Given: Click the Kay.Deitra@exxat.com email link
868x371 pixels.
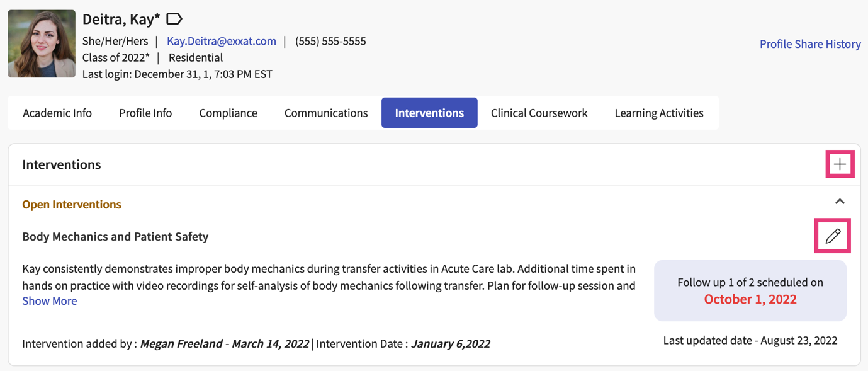Looking at the screenshot, I should click(x=222, y=41).
